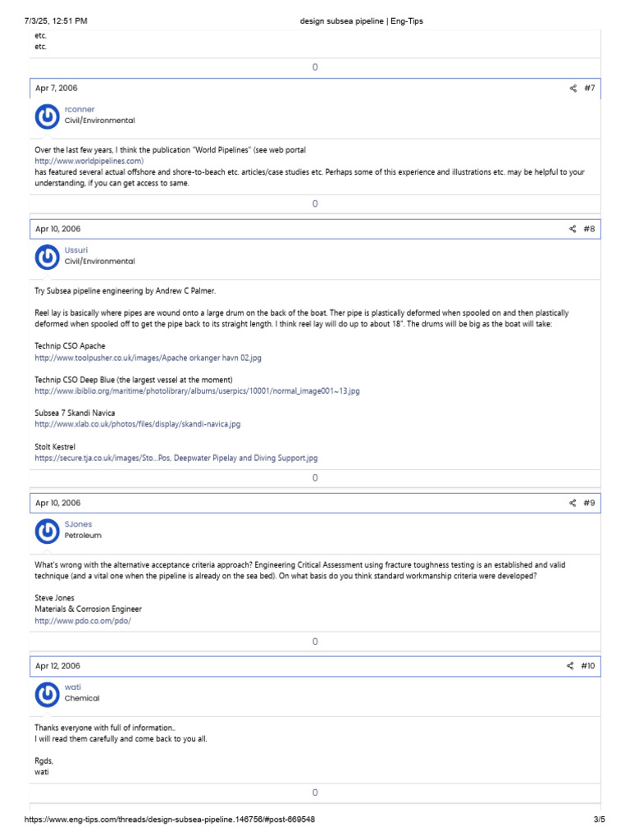Open SJones's avatar icon
Viewport: 630px width, 840px height.
(48, 532)
